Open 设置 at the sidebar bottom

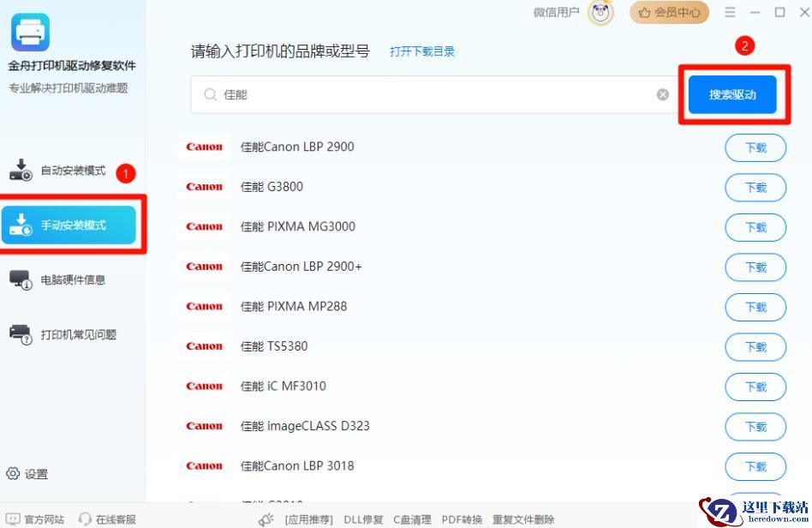click(27, 474)
